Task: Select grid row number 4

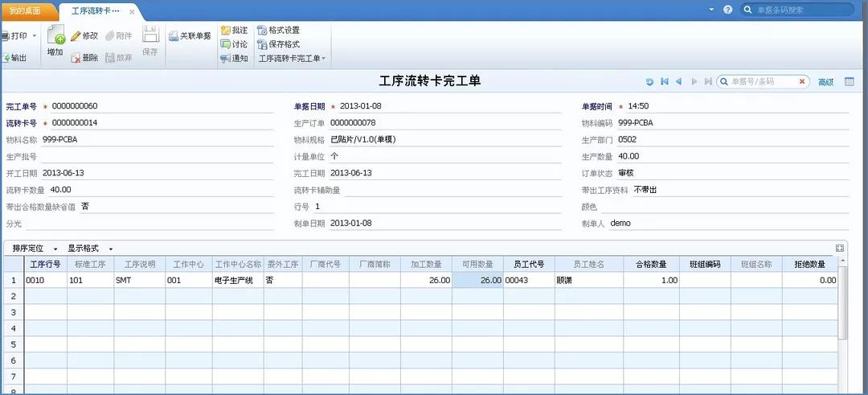Action: [x=14, y=328]
